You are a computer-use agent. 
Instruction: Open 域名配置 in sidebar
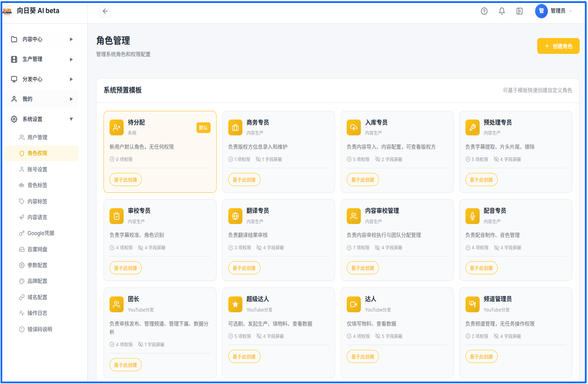tap(42, 297)
